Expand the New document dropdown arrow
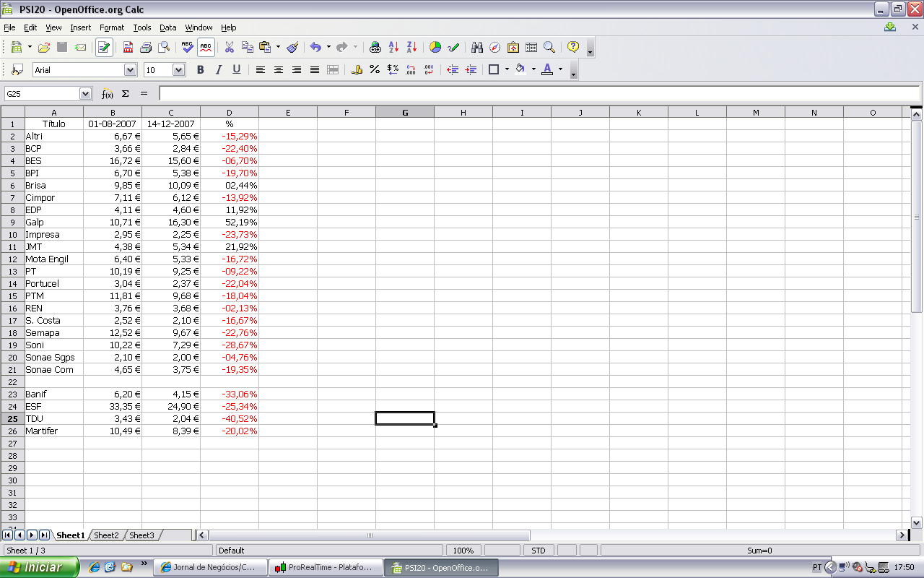Screen dimensions: 924x578 pyautogui.click(x=30, y=48)
